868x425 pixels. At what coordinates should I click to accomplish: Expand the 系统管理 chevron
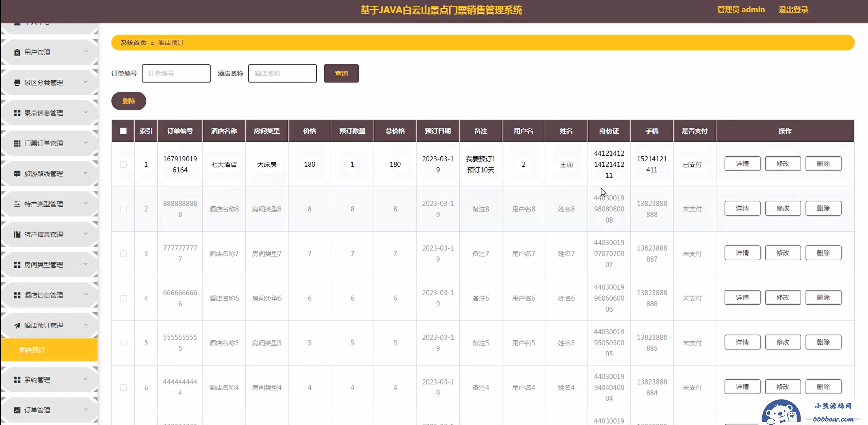tap(86, 379)
